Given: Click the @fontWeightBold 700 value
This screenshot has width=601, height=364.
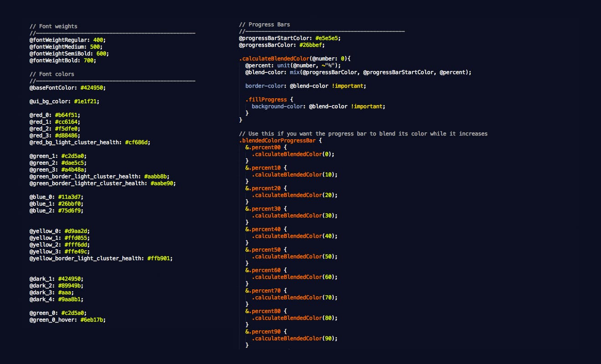Looking at the screenshot, I should 88,61.
